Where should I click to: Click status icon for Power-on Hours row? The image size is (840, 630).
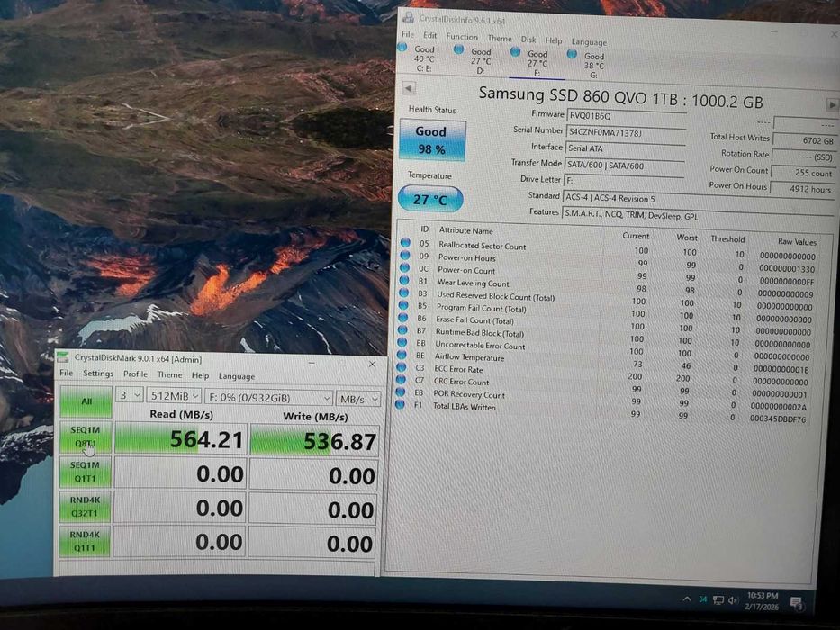(405, 255)
